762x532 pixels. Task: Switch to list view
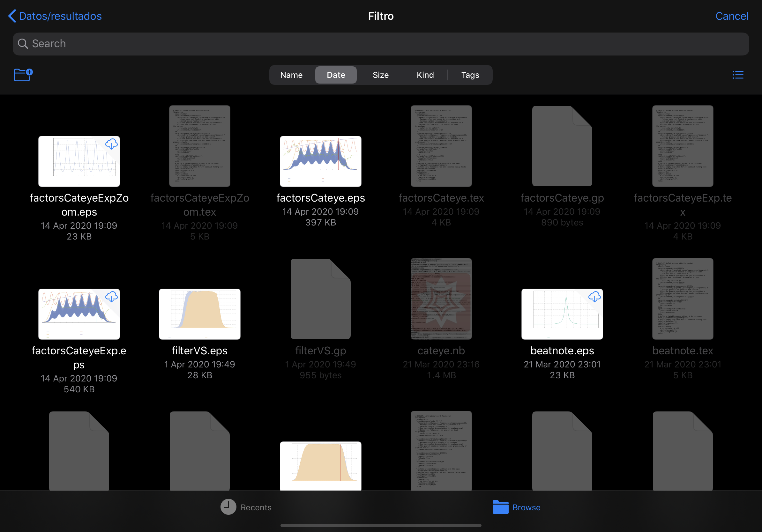738,75
